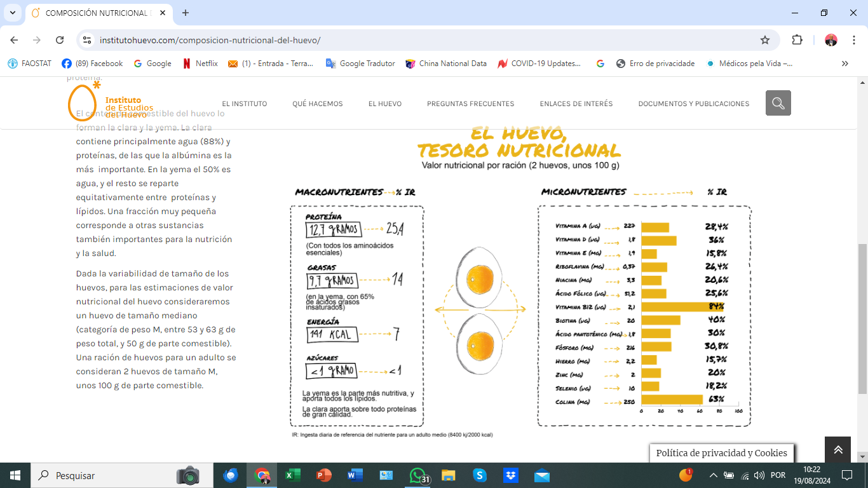The height and width of the screenshot is (488, 868).
Task: Open a new tab with plus button
Action: coord(186,13)
